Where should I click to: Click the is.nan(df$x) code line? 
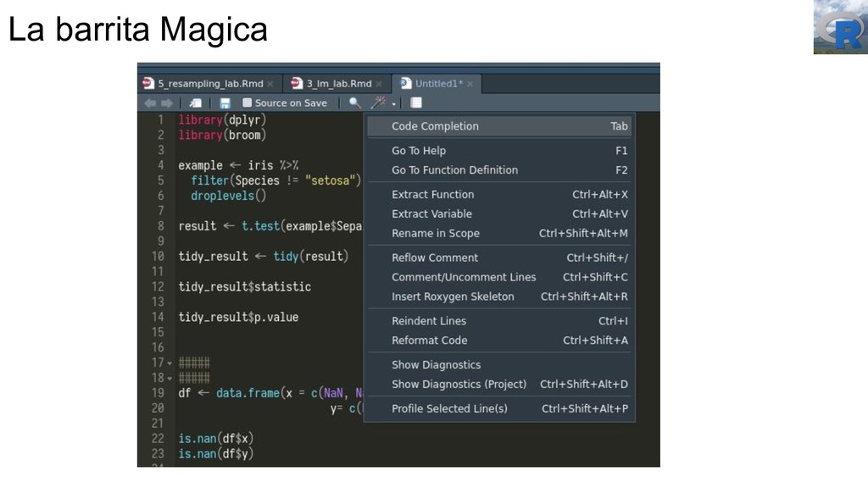[216, 439]
